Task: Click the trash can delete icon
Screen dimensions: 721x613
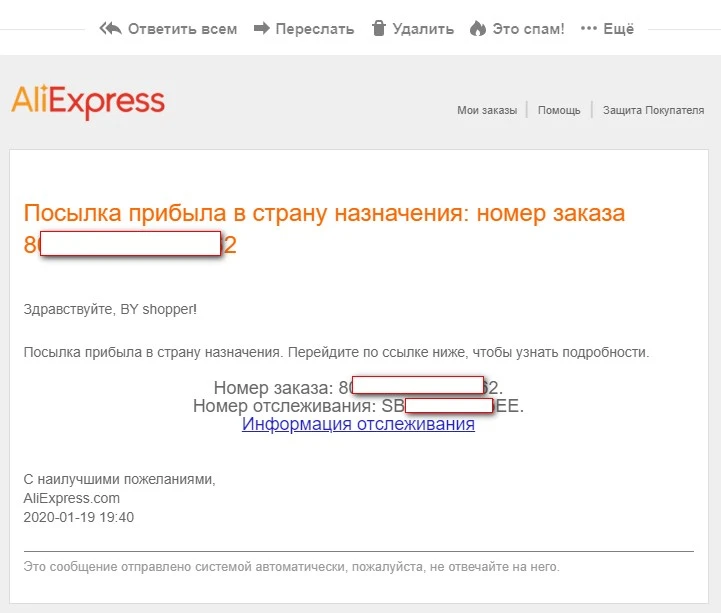Action: click(x=378, y=29)
